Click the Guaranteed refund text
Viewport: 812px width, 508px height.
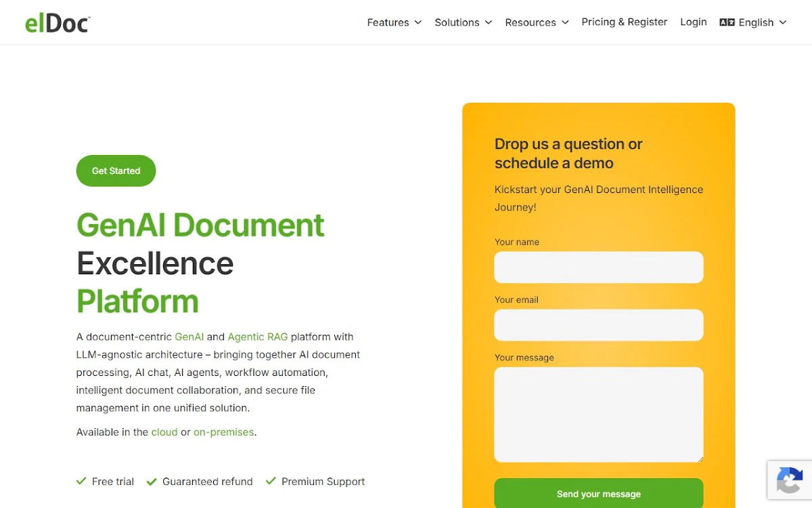208,482
